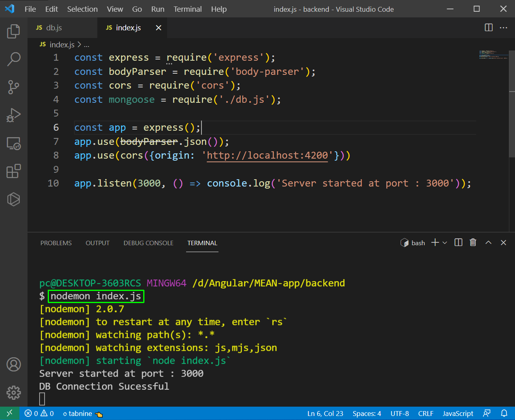
Task: Open the Accounts menu icon
Action: tap(14, 365)
